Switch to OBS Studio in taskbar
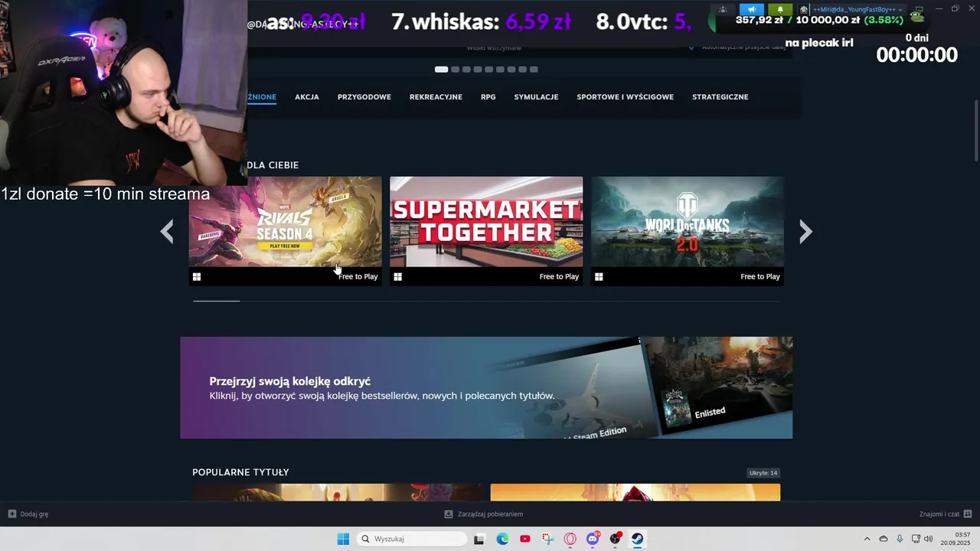 coord(615,539)
